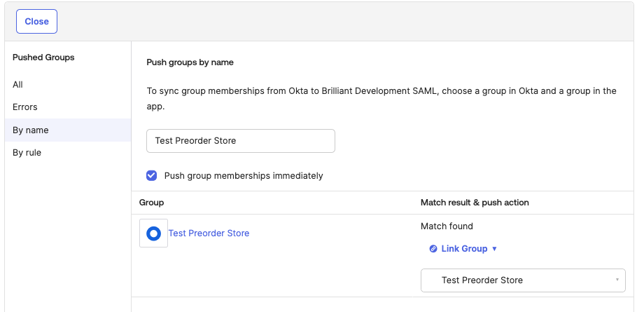Click the Close button
The height and width of the screenshot is (312, 644).
click(36, 22)
